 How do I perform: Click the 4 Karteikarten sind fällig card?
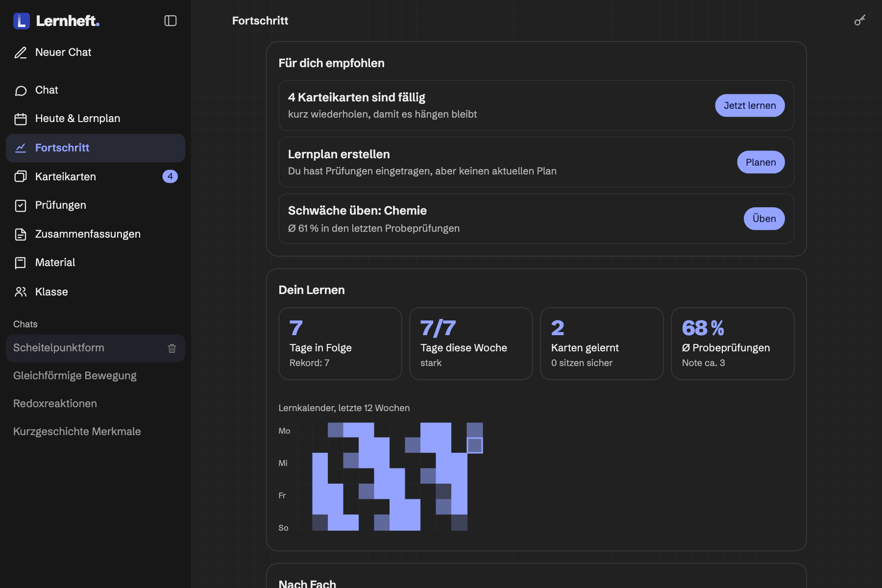click(x=537, y=105)
